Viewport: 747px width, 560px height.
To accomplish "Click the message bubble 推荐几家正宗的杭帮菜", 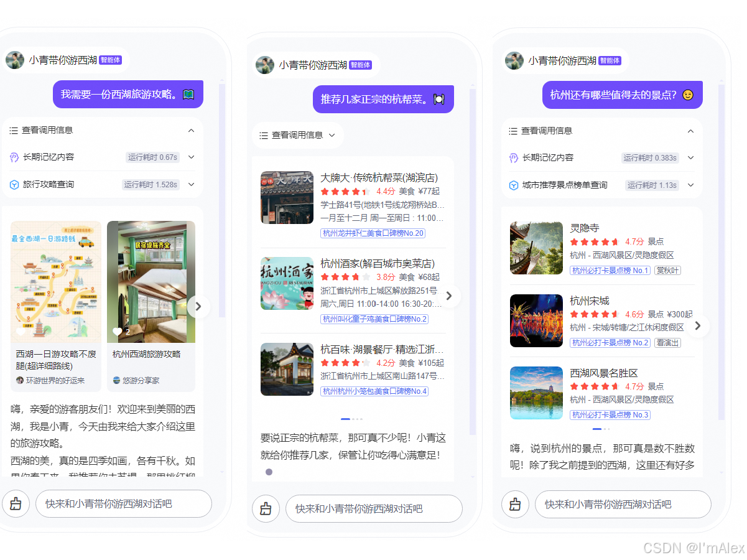I will pos(383,99).
